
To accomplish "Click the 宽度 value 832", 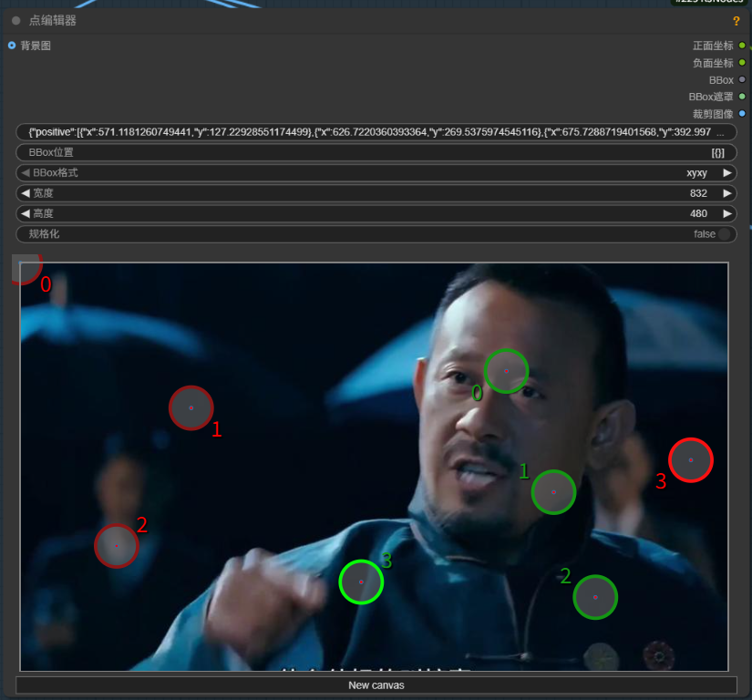I will click(x=698, y=193).
